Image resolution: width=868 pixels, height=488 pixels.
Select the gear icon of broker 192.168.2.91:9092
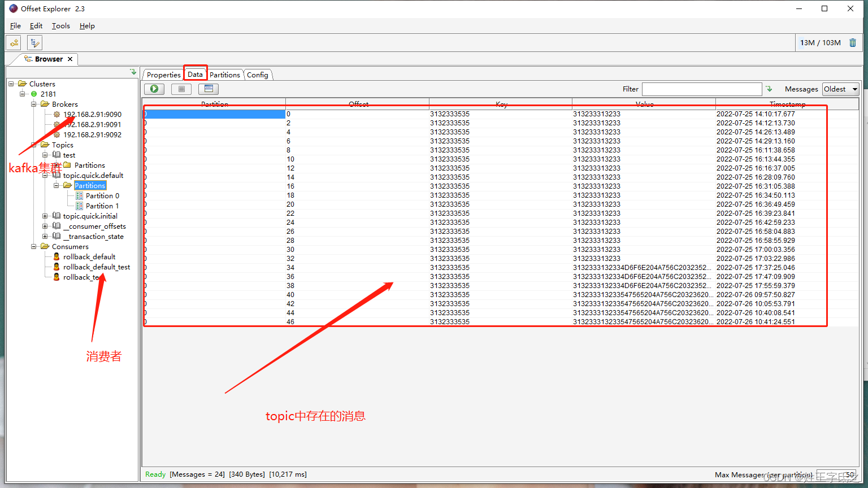(x=57, y=134)
